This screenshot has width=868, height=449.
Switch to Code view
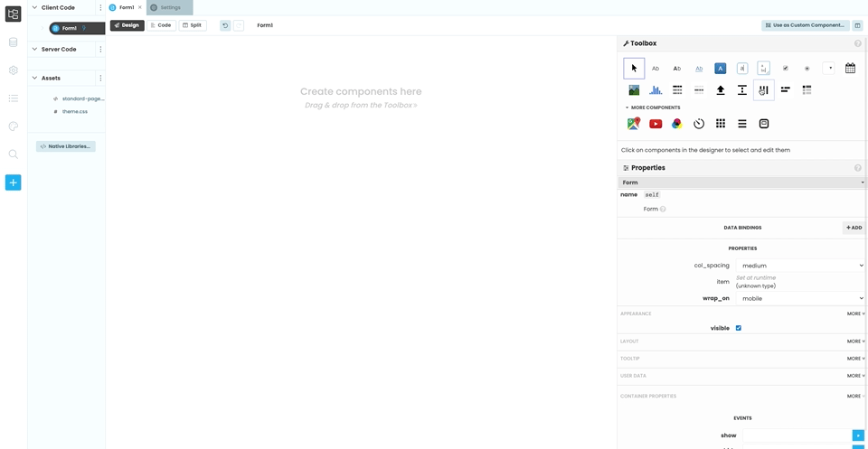[x=161, y=25]
